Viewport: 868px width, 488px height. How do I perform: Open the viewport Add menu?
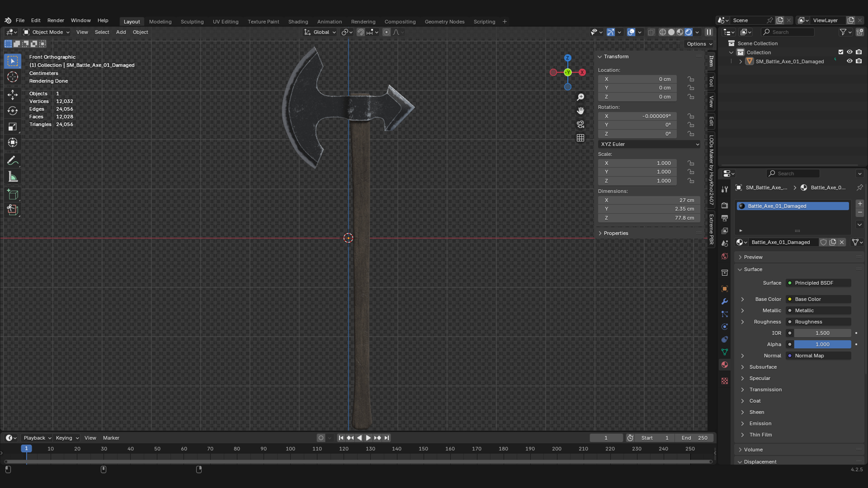pyautogui.click(x=121, y=32)
